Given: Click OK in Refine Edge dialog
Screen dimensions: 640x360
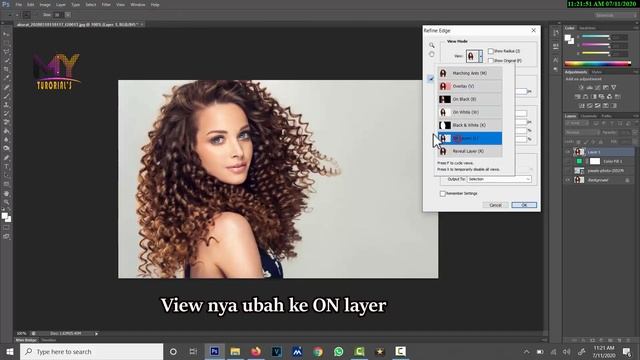Looking at the screenshot, I should 524,205.
